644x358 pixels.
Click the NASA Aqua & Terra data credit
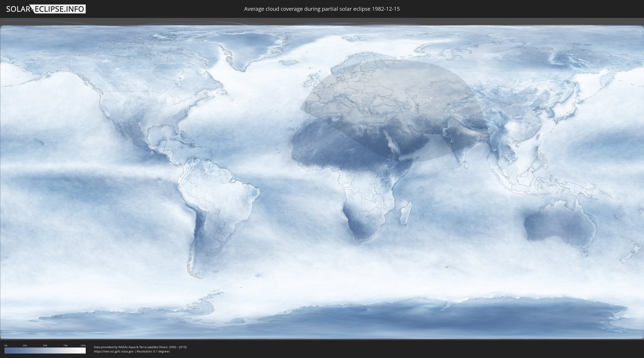[140, 347]
